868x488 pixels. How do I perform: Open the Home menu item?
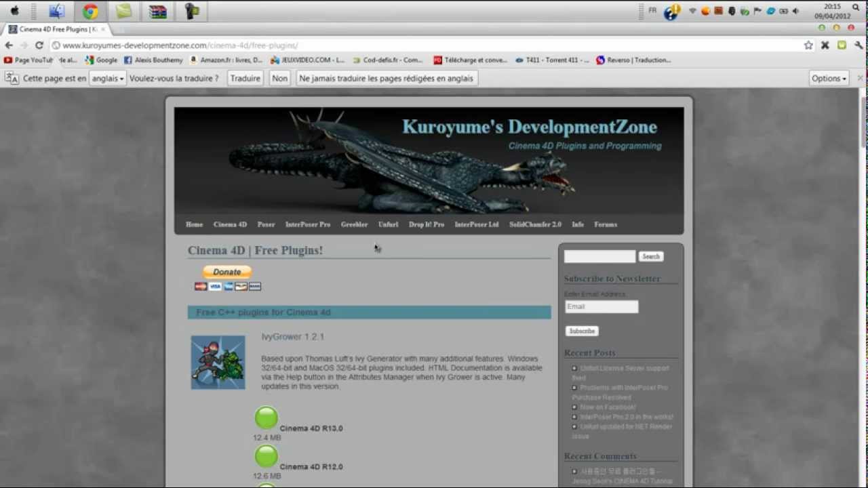pos(194,224)
